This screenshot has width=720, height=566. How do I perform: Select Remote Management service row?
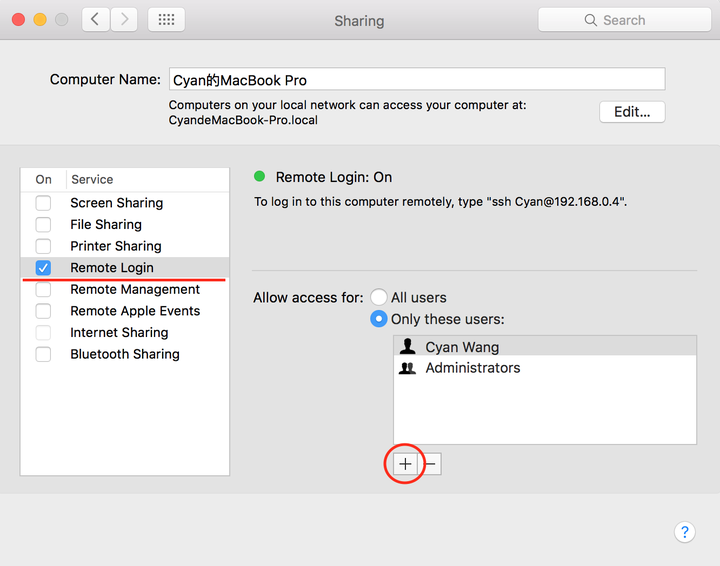click(125, 289)
